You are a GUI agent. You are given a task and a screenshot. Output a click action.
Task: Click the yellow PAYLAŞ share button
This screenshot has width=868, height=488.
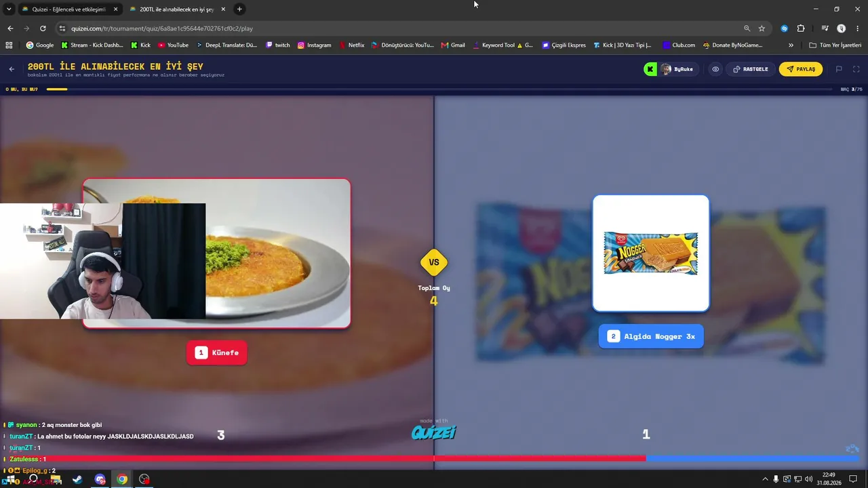[801, 69]
